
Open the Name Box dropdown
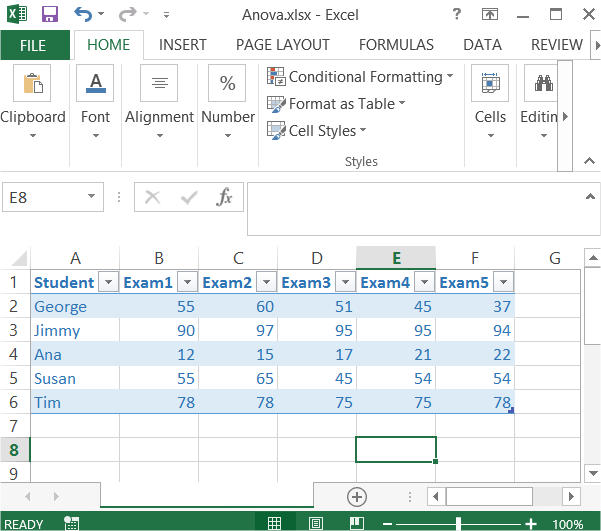click(x=91, y=196)
